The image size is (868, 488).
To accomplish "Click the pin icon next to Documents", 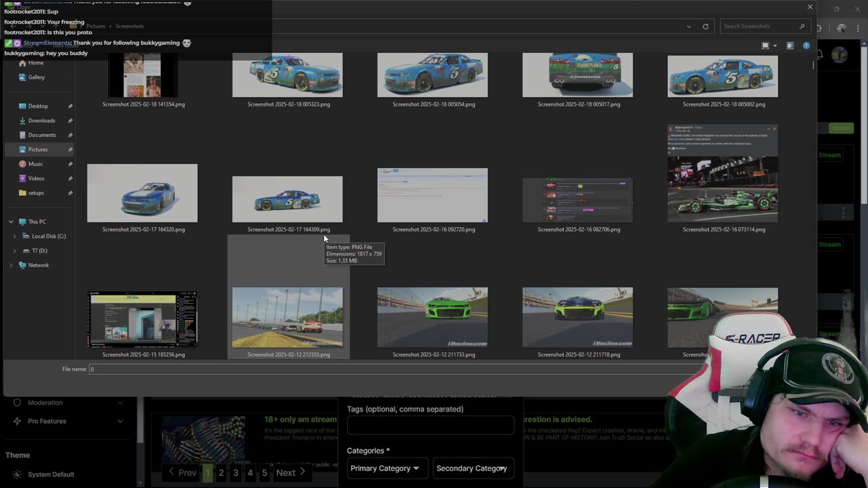I will (x=70, y=135).
